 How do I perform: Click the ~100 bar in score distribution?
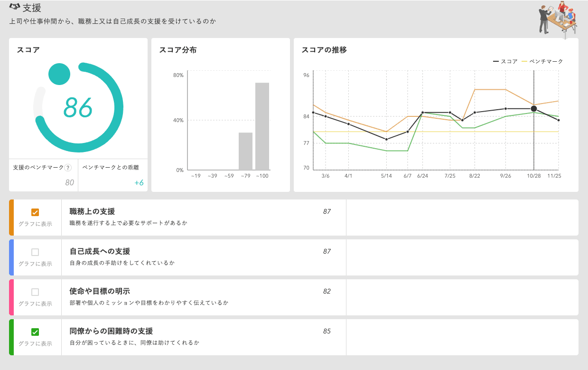[x=262, y=126]
